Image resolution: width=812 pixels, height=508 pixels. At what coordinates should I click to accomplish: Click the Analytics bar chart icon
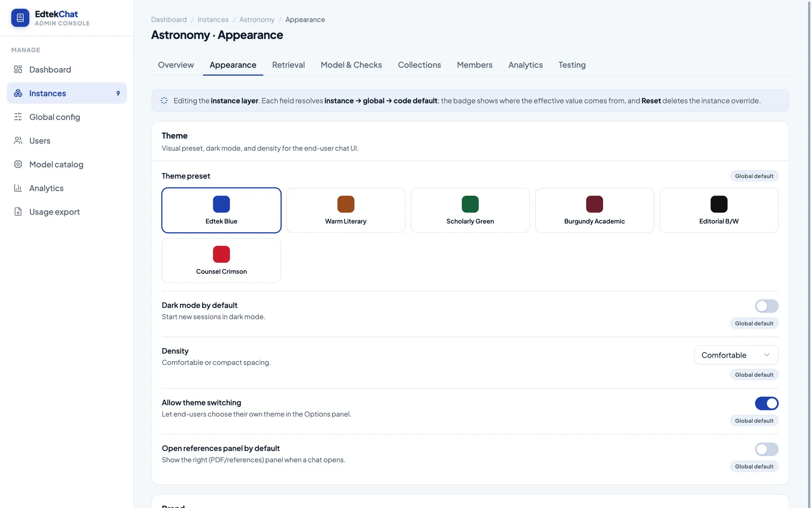[18, 188]
